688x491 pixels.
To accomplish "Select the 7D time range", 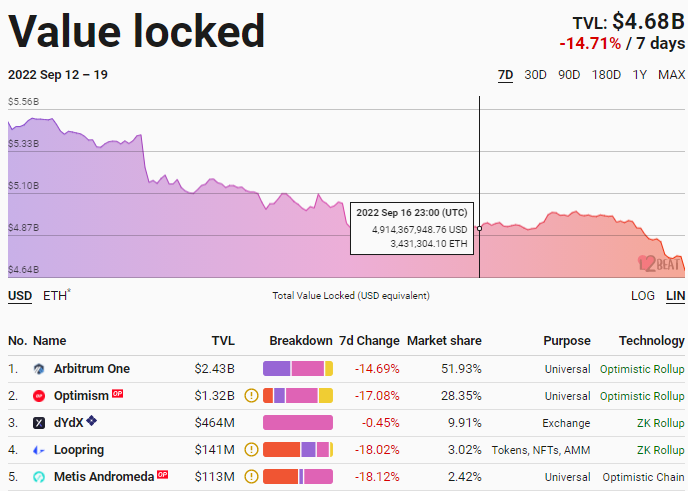I will click(x=505, y=75).
